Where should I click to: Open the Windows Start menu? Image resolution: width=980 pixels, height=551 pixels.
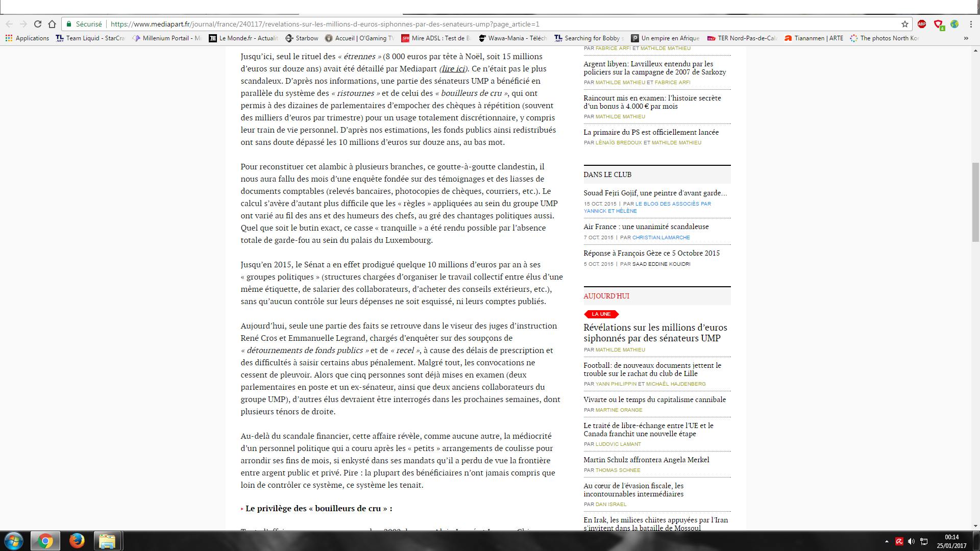[14, 541]
